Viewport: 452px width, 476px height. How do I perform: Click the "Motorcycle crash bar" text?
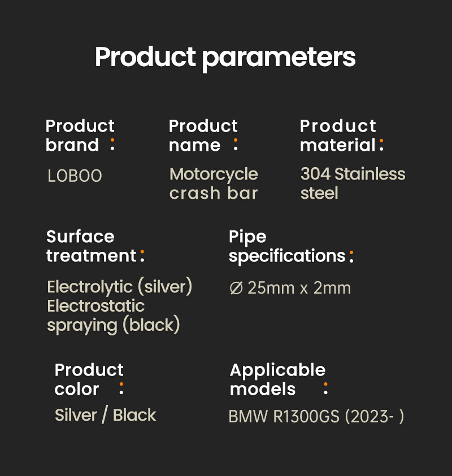coord(214,184)
